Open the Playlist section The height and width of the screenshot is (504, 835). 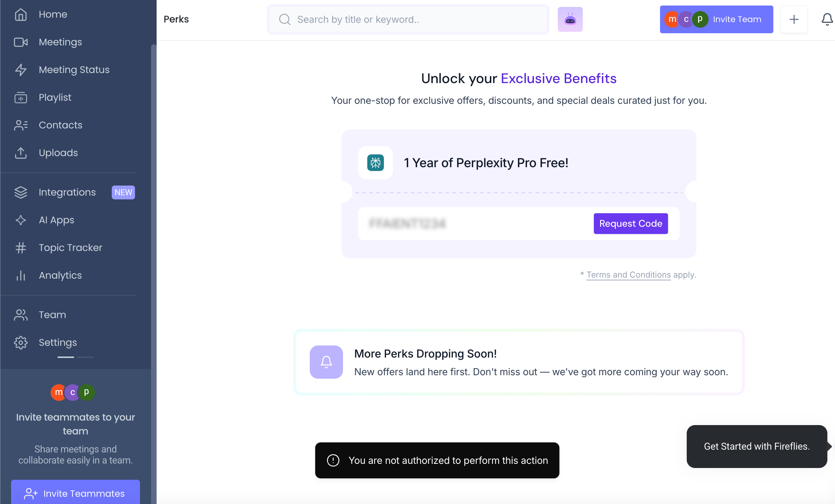point(55,97)
